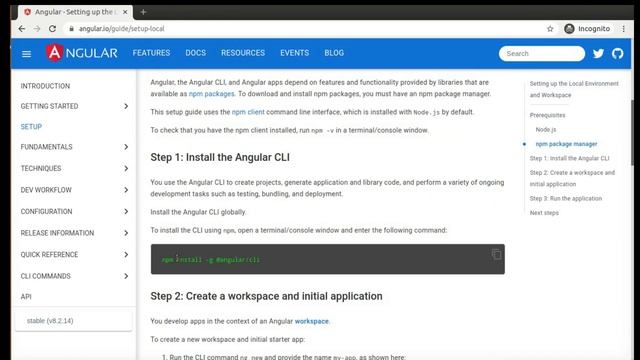Viewport: 640px width, 360px height.
Task: Open the EVENTS menu item
Action: click(294, 53)
